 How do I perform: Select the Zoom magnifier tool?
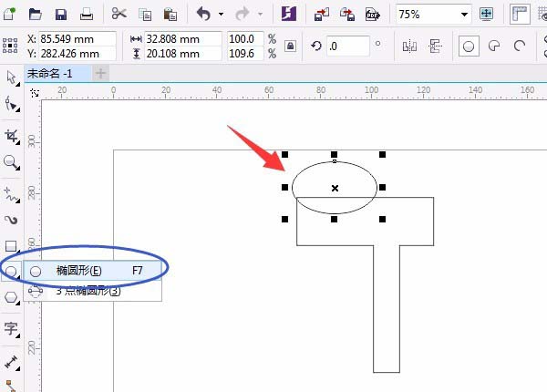click(x=12, y=162)
